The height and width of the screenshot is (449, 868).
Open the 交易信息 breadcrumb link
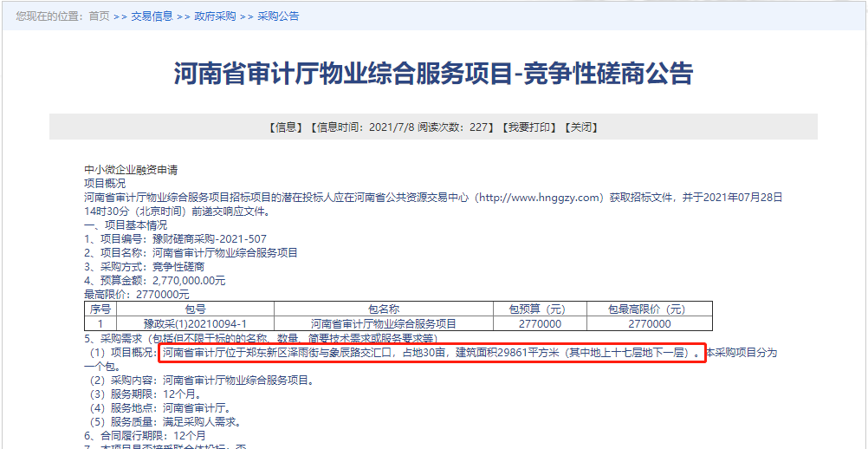point(152,16)
